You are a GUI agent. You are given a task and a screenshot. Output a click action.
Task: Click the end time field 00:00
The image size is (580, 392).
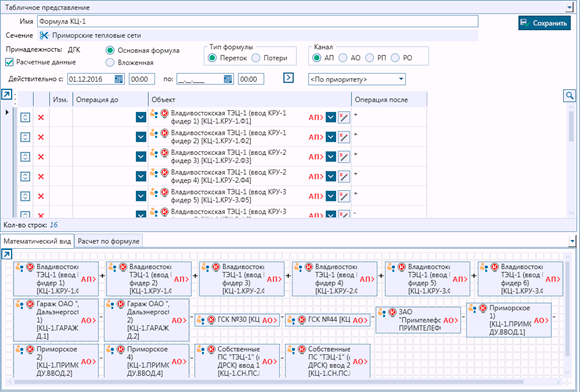point(251,79)
